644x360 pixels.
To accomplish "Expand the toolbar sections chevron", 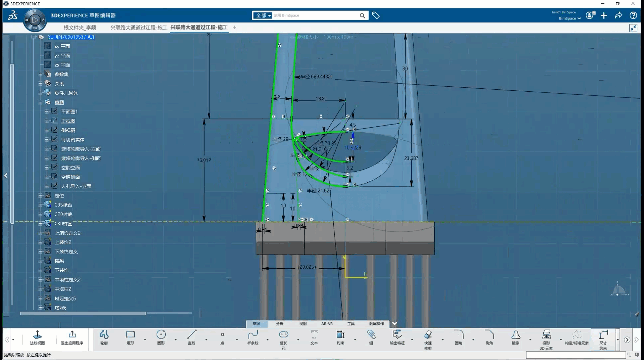I will (x=394, y=323).
